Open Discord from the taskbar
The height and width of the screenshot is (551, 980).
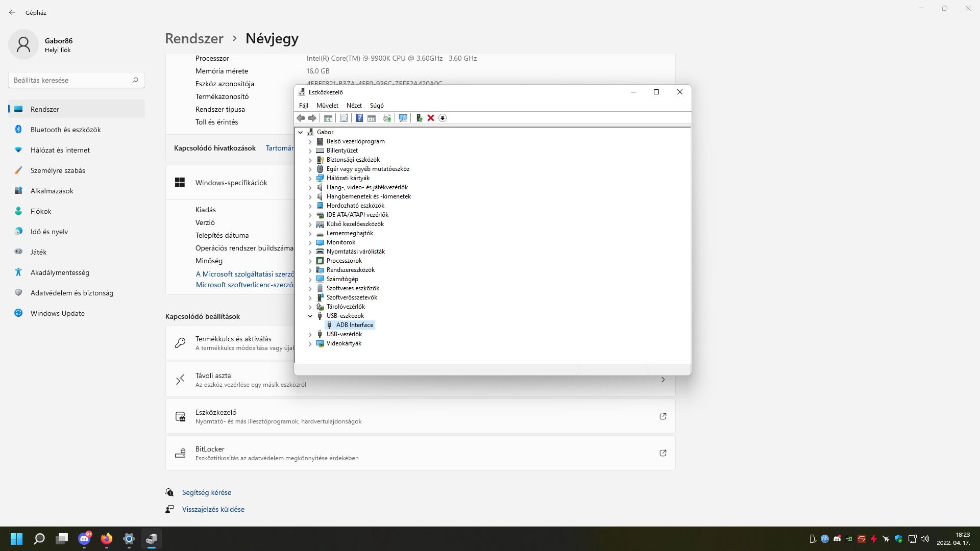(84, 539)
